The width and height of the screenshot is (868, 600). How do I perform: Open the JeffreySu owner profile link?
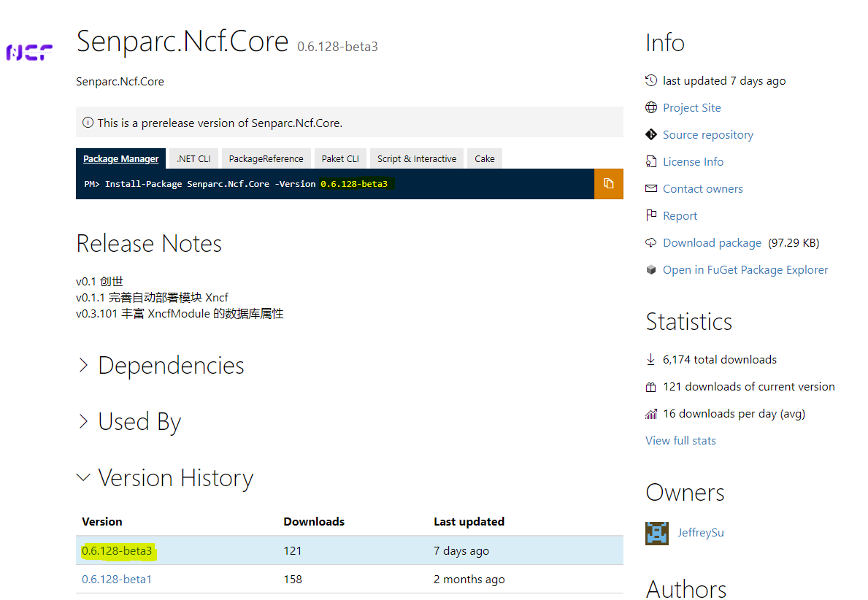pyautogui.click(x=700, y=533)
